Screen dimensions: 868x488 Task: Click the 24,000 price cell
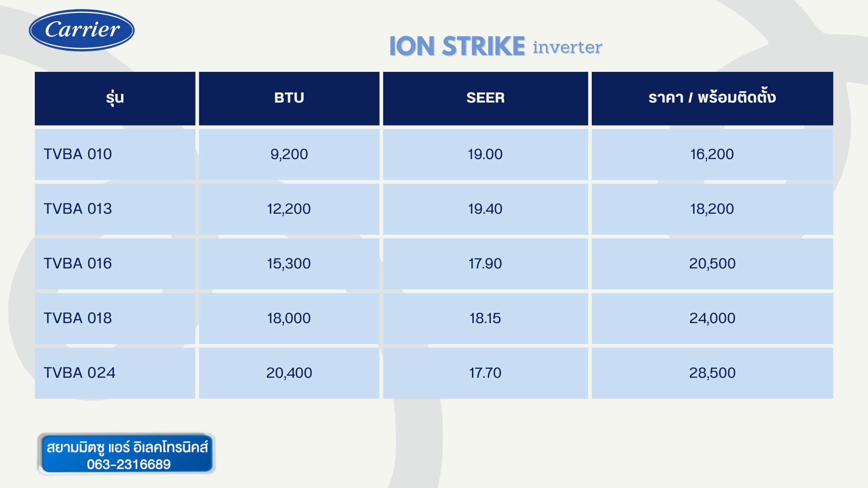[x=712, y=318]
